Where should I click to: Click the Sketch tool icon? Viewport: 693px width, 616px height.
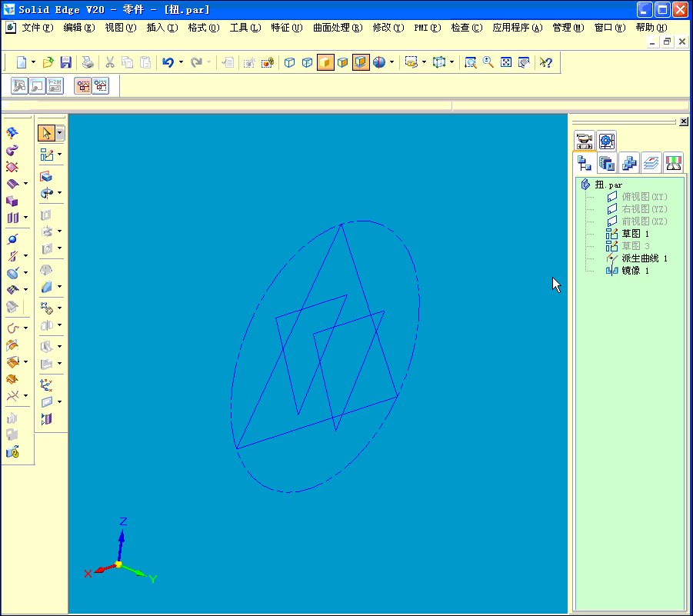[46, 155]
